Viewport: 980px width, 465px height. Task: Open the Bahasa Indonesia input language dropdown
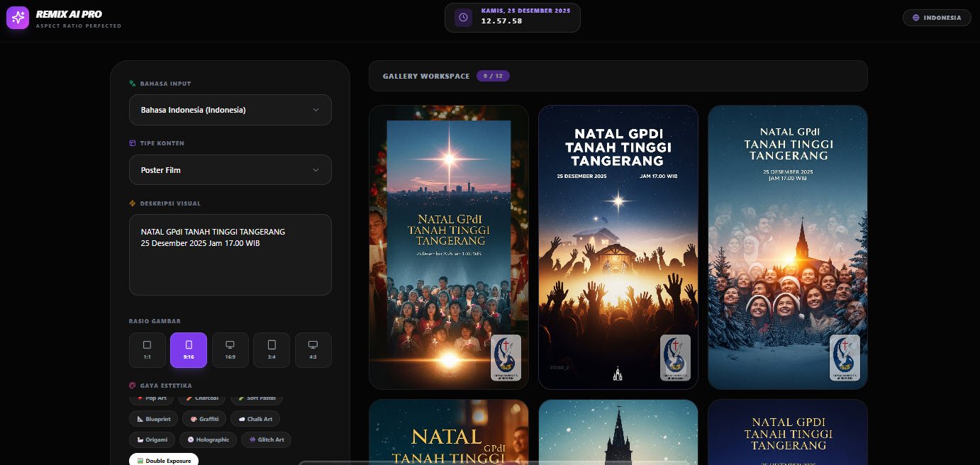point(230,110)
